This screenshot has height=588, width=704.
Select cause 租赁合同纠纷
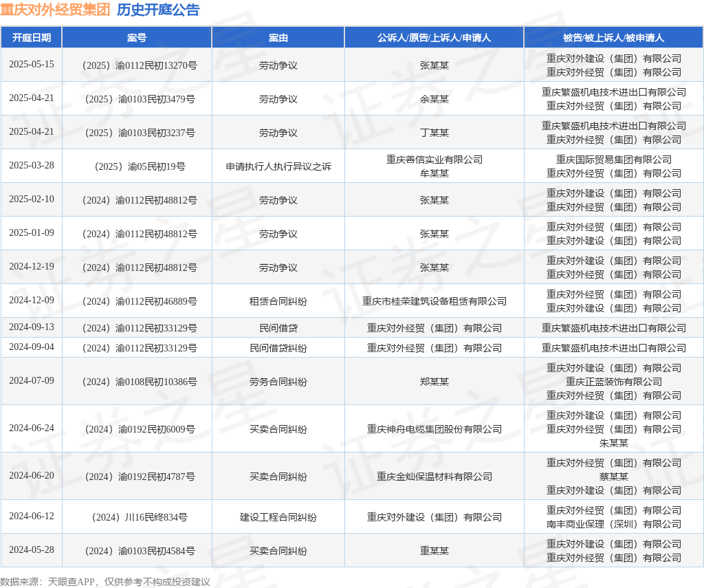[278, 301]
